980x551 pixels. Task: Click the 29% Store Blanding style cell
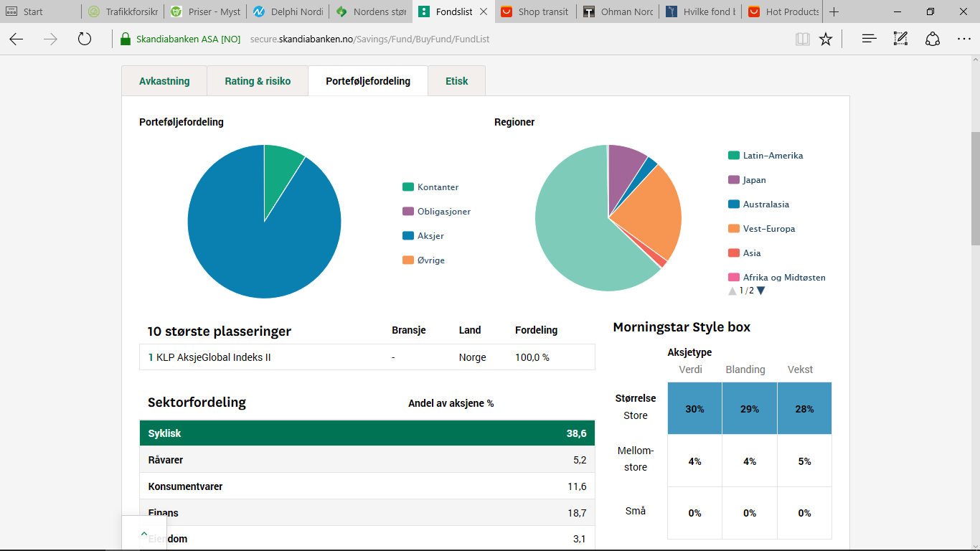750,409
